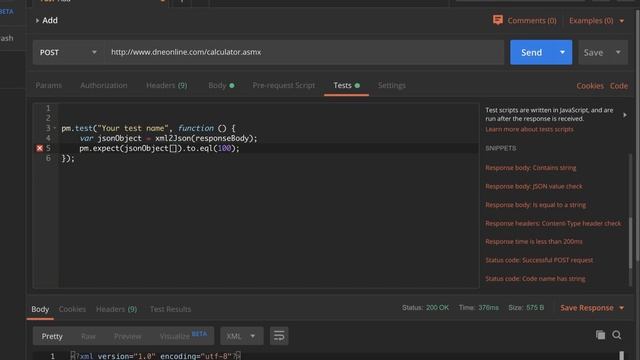Insert snippet Response body: Is equal to a string
Image resolution: width=640 pixels, height=360 pixels.
tap(536, 204)
